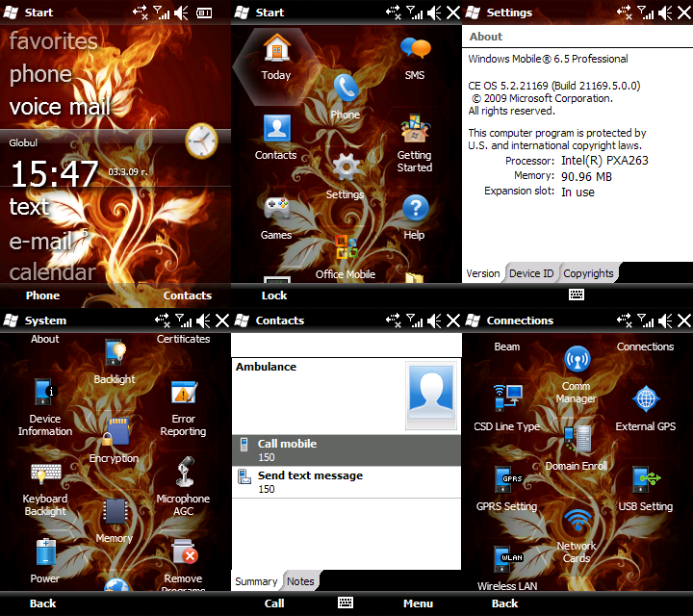Screen dimensions: 693x616
Task: Open Menu softkey in Contacts screen
Action: click(x=418, y=603)
